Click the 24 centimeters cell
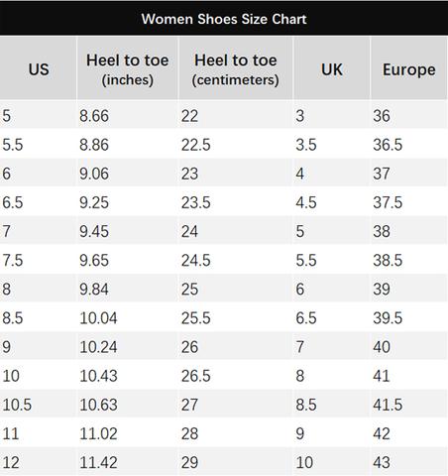Image resolution: width=448 pixels, height=476 pixels. [236, 231]
